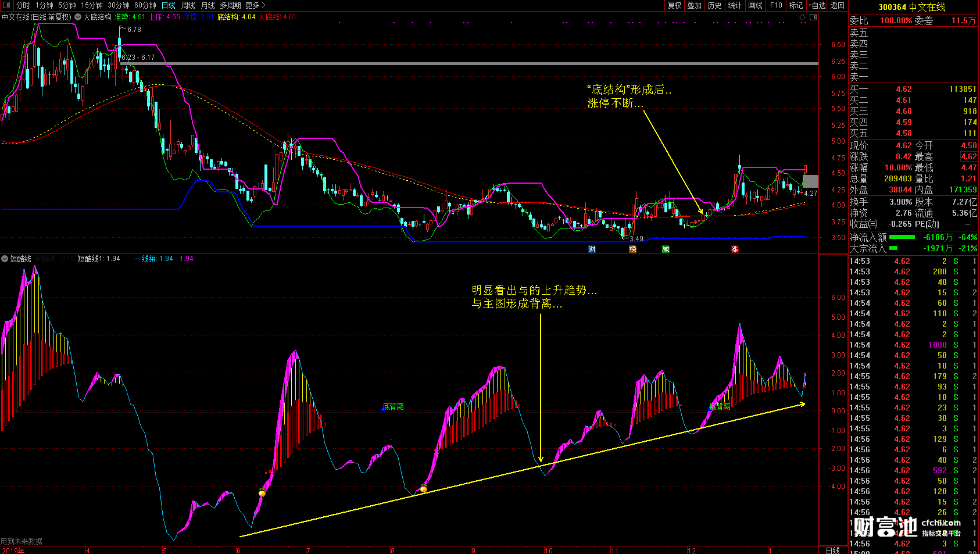The width and height of the screenshot is (980, 554).
Task: Open the 多周期 multi-period view
Action: tap(230, 5)
